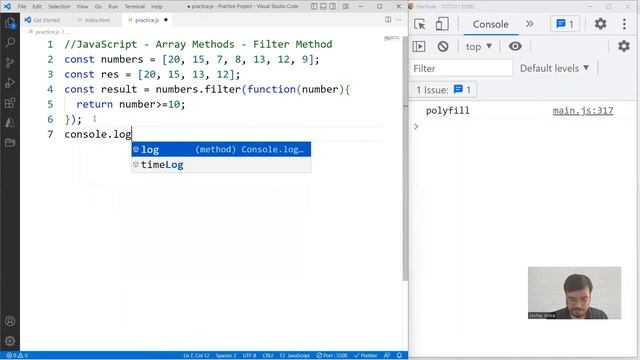Click Port: 5500 Live Server status
The image size is (640, 360).
[x=332, y=356]
